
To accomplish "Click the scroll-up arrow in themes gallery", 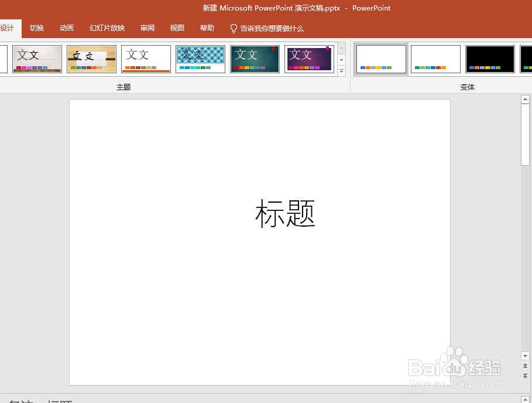I will coord(341,48).
